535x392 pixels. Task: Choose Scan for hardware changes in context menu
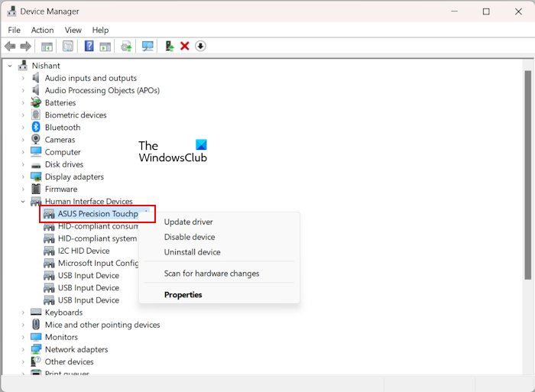coord(212,274)
